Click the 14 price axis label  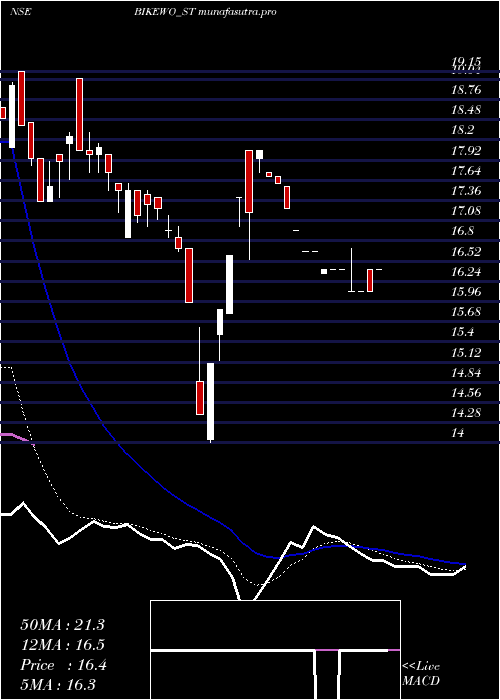[x=458, y=433]
